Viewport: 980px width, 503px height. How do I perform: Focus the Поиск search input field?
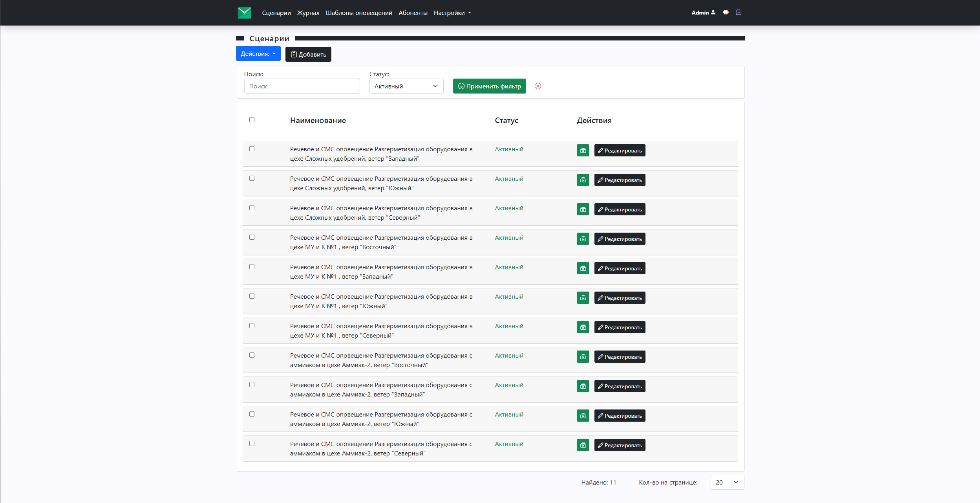302,86
